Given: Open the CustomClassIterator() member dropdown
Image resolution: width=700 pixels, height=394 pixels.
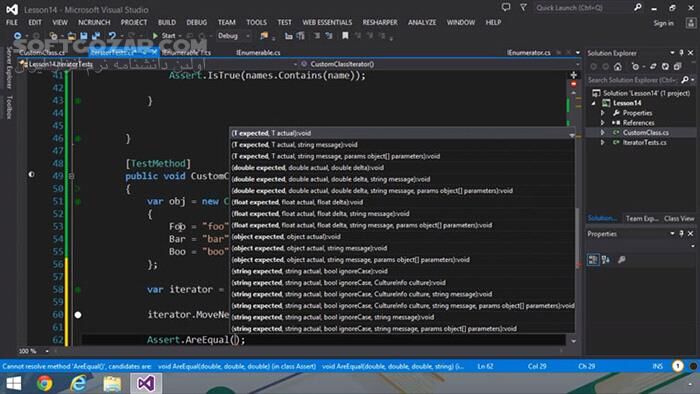Looking at the screenshot, I should 439,64.
